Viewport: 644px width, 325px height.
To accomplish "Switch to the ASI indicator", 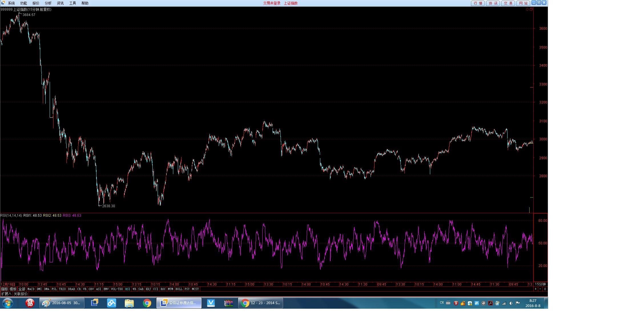I will point(99,289).
